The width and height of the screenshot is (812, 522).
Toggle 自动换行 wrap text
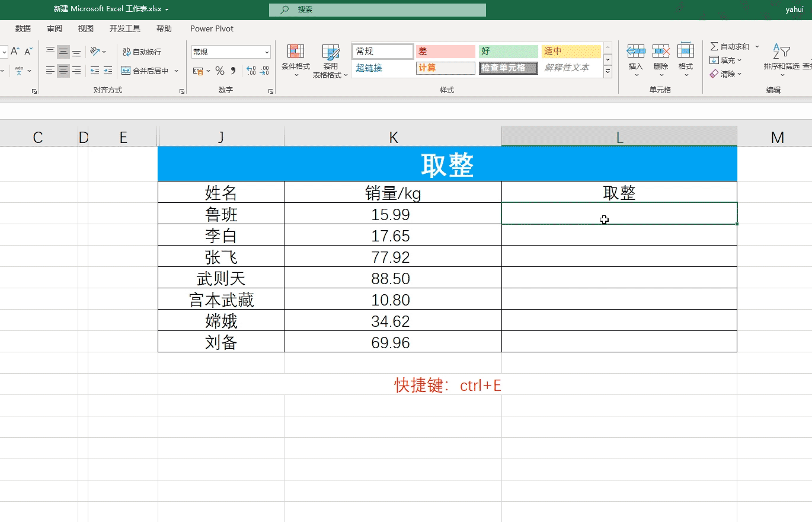pyautogui.click(x=142, y=52)
